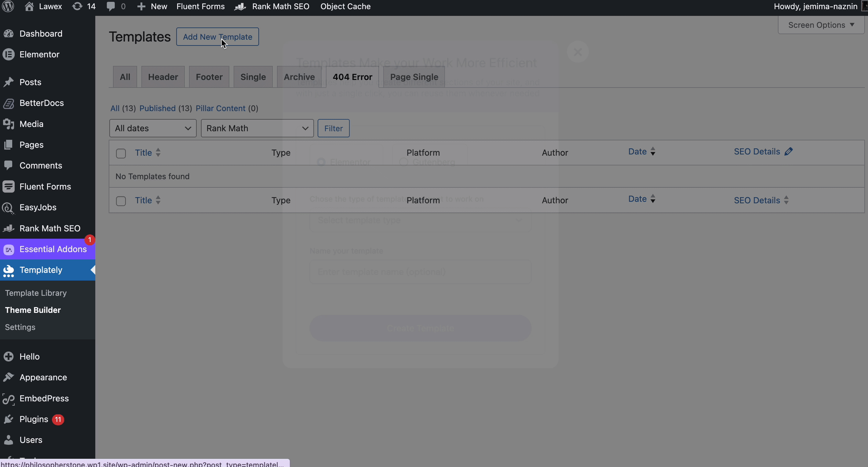
Task: Show the All (13) status filter
Action: pyautogui.click(x=123, y=108)
